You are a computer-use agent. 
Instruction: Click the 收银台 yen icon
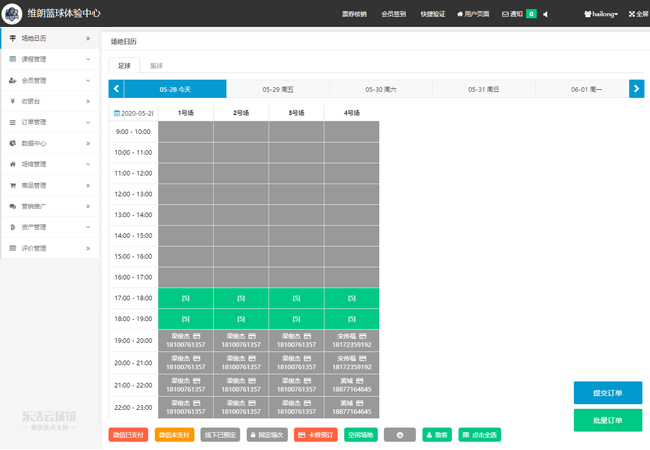(x=12, y=101)
